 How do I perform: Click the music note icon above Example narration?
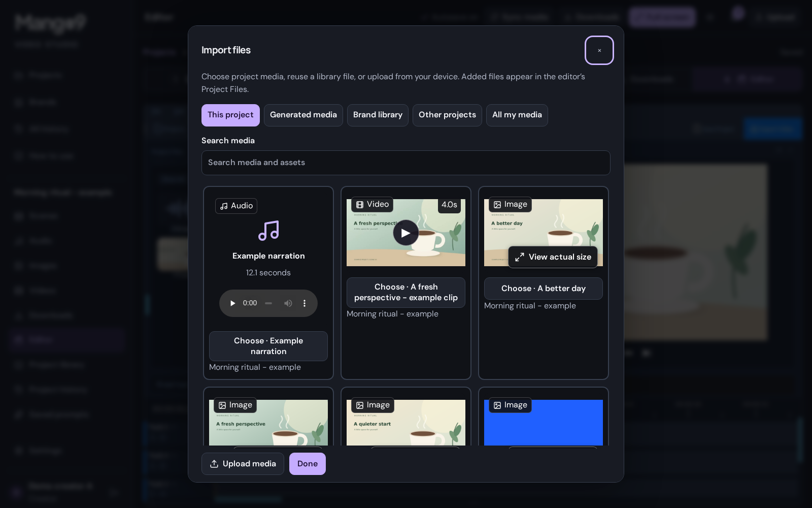tap(268, 231)
